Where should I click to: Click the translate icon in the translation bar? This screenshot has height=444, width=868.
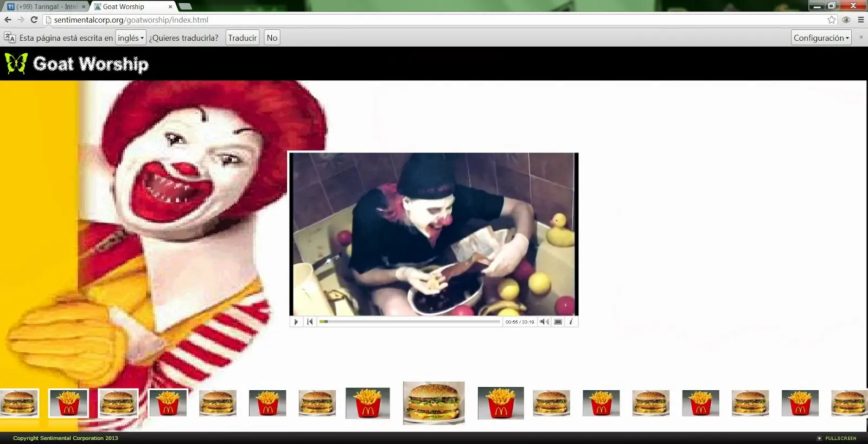coord(10,37)
